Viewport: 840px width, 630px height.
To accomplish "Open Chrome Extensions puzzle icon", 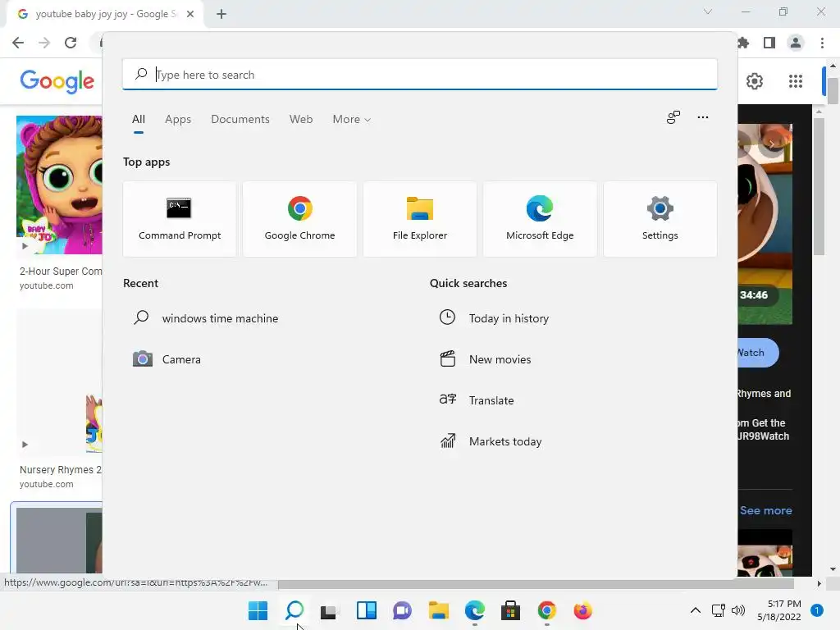I will click(x=743, y=43).
